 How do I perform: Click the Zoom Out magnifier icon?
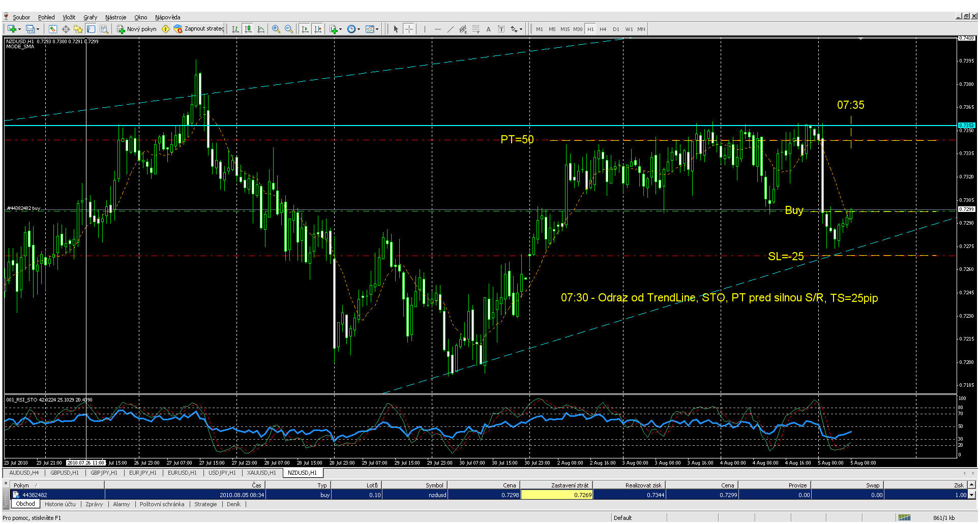point(289,29)
